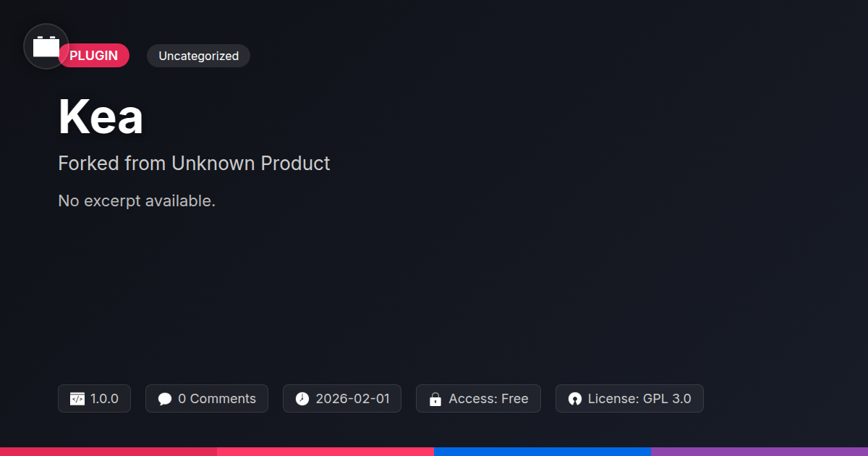
Task: Click the pink segment of the bottom color bar
Action: [325, 452]
